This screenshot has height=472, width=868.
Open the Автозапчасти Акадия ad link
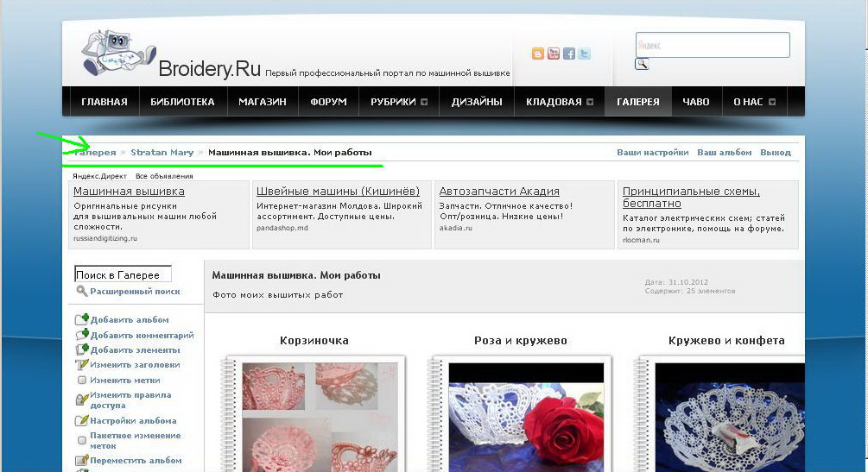coord(499,192)
